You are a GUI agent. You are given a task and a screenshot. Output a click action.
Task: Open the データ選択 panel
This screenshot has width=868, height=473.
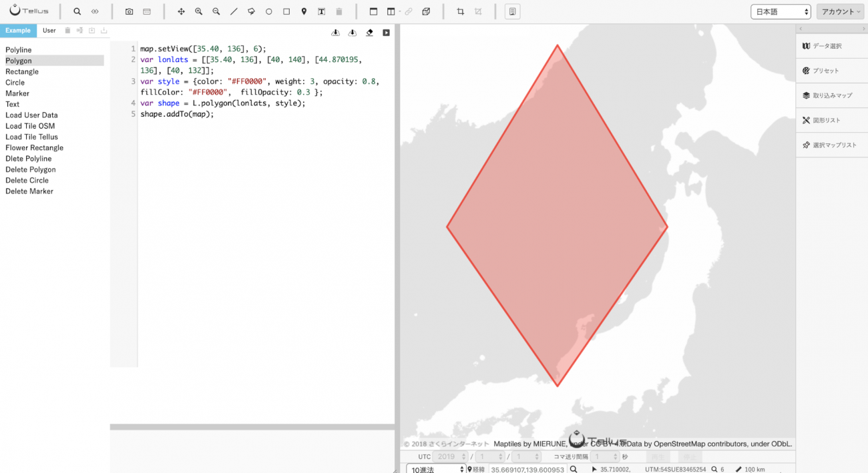point(831,46)
